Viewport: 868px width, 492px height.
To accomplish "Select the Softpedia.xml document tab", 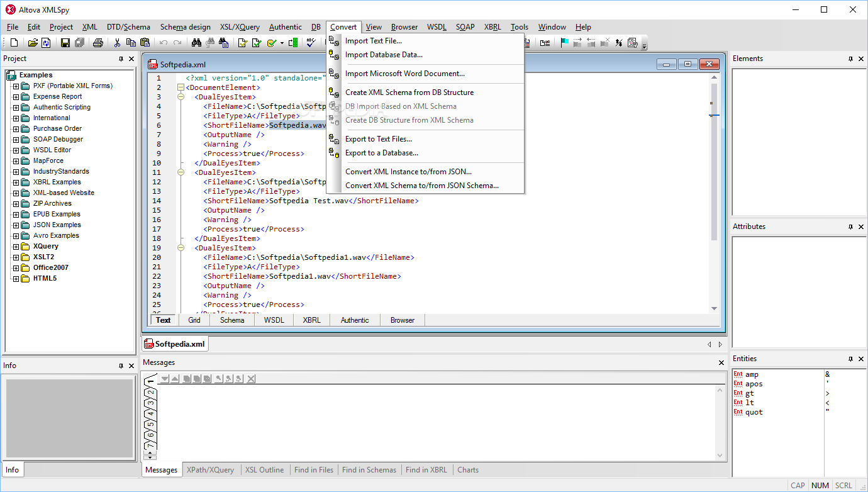I will pos(175,344).
